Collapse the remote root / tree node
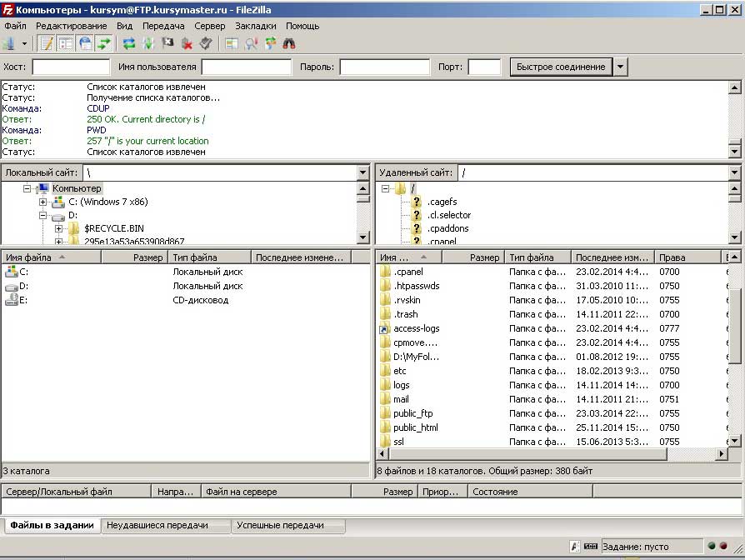This screenshot has height=560, width=745. pyautogui.click(x=385, y=188)
